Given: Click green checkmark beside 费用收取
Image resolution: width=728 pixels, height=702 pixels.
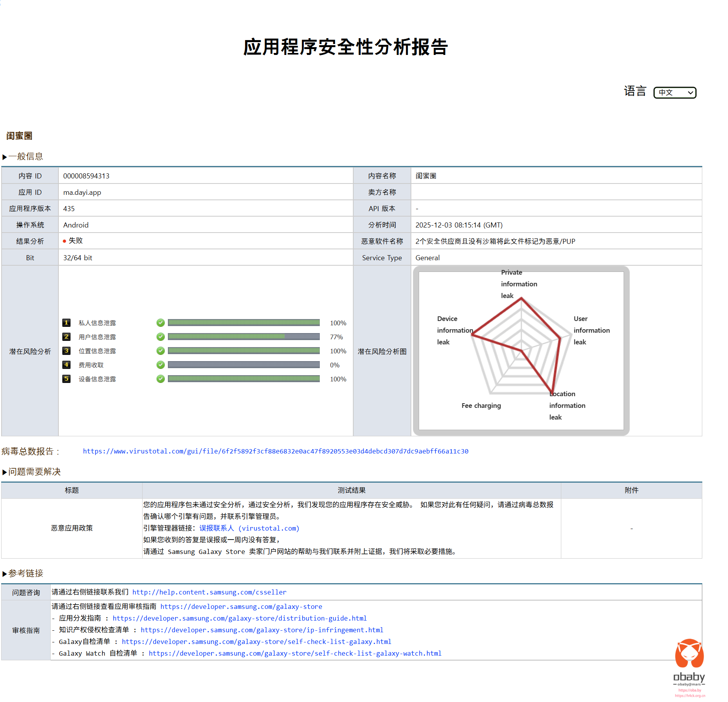Looking at the screenshot, I should 160,365.
